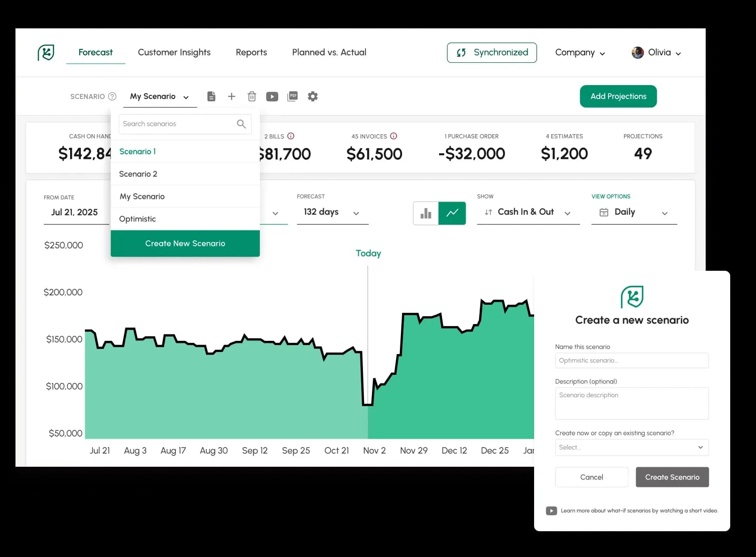This screenshot has height=557, width=756.
Task: Click the document icon in scenario toolbar
Action: point(211,96)
